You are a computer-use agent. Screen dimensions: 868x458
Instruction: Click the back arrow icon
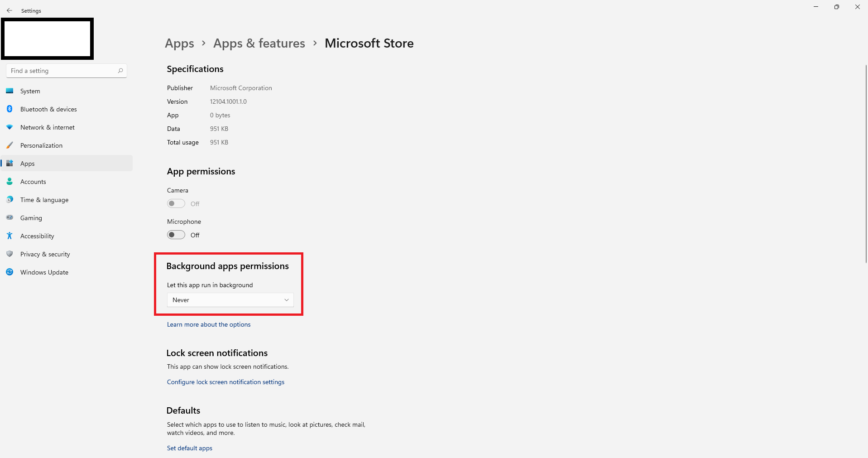pyautogui.click(x=10, y=10)
